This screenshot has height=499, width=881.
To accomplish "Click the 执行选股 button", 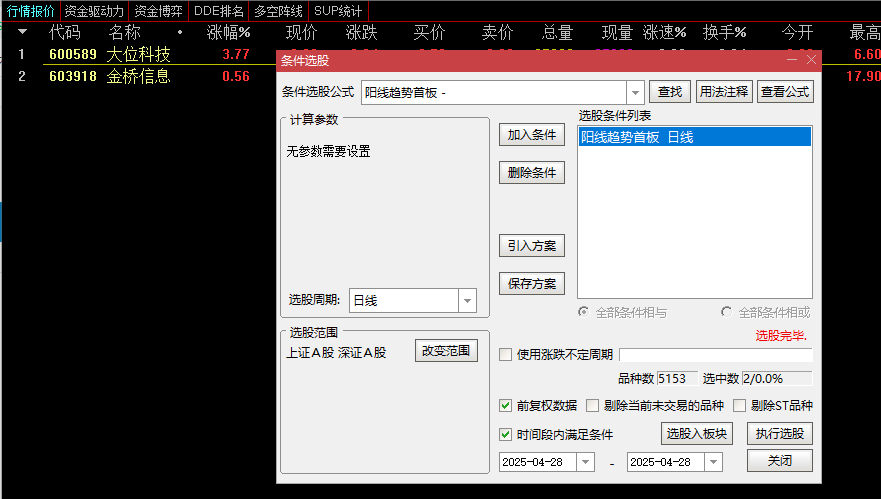I will click(780, 434).
